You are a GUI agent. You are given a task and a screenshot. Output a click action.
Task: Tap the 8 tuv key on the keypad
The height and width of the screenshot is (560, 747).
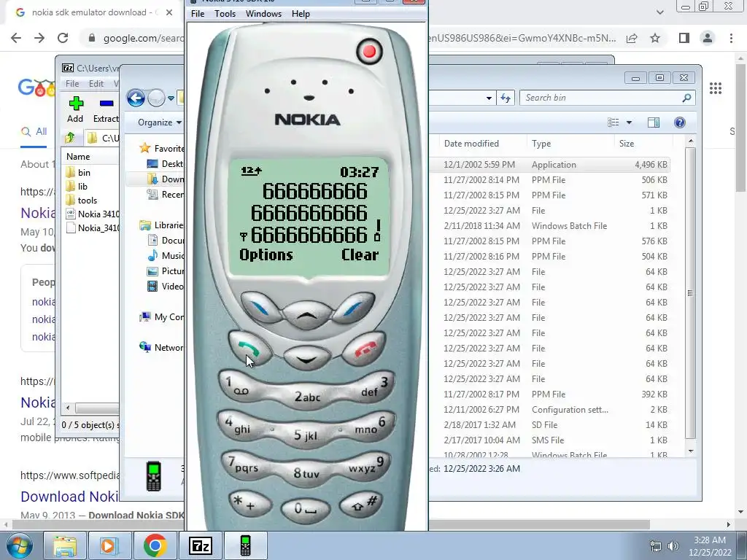(x=306, y=472)
